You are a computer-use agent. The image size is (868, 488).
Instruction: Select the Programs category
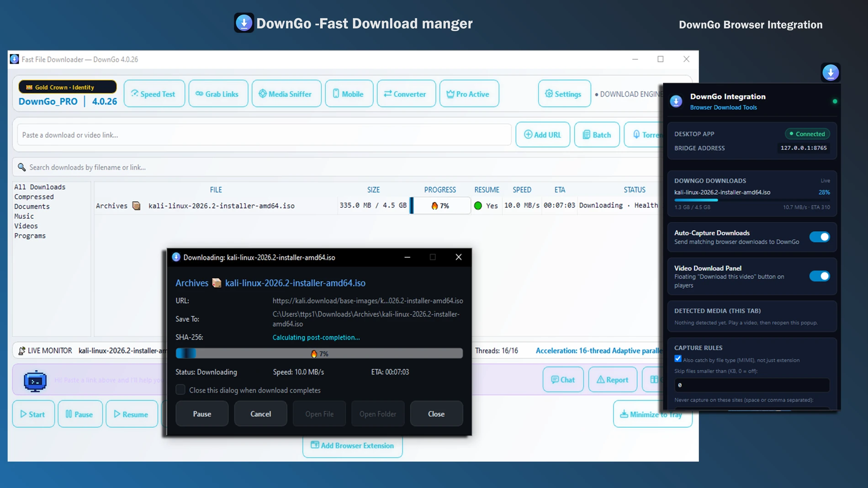(30, 236)
